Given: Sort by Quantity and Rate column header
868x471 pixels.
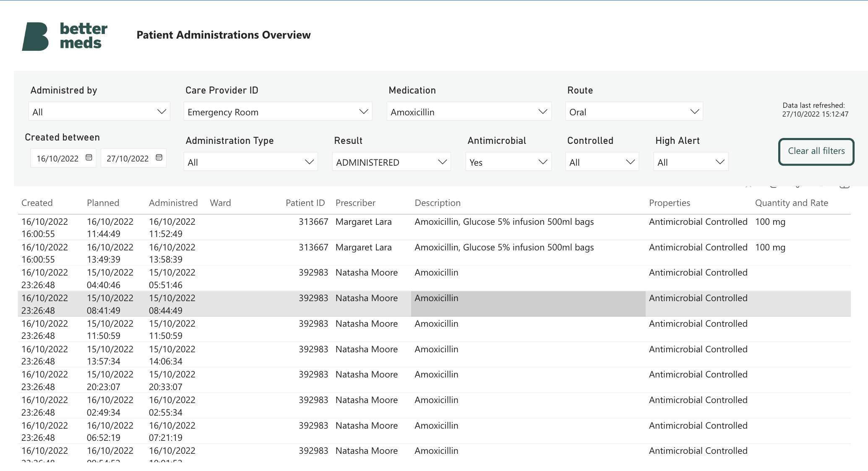Looking at the screenshot, I should pyautogui.click(x=792, y=203).
